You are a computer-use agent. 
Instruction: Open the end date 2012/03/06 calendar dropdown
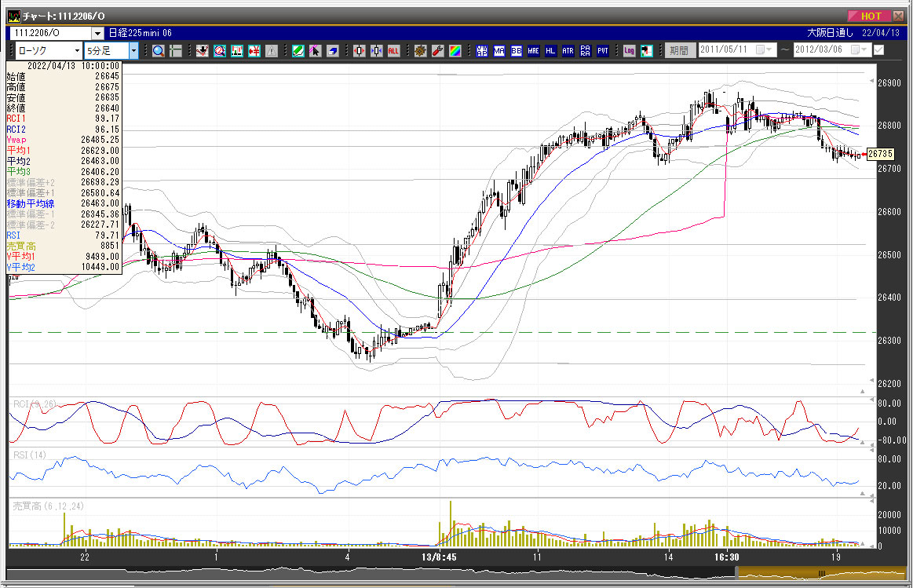point(859,50)
